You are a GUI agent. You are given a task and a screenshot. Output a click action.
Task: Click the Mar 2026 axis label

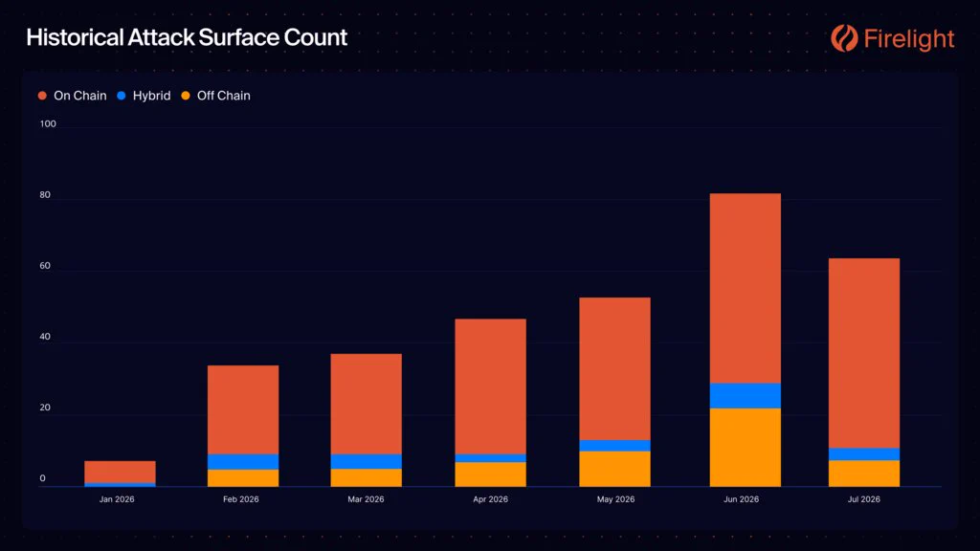366,499
